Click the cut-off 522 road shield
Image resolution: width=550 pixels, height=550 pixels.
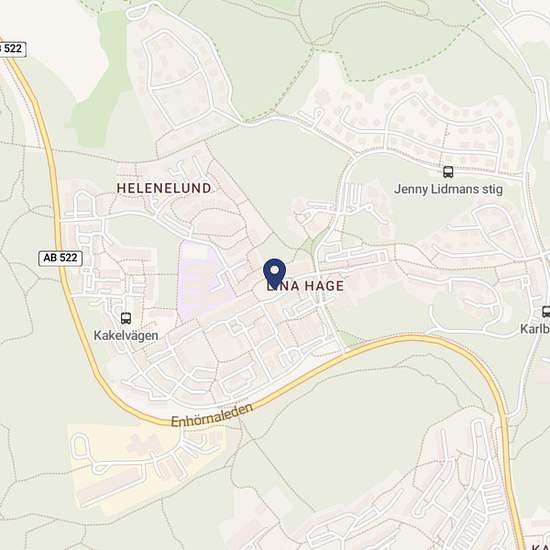tap(13, 49)
